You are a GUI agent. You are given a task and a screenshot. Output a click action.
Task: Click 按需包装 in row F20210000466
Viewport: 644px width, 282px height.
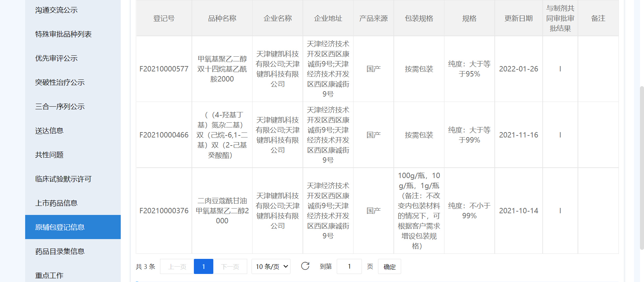(419, 135)
